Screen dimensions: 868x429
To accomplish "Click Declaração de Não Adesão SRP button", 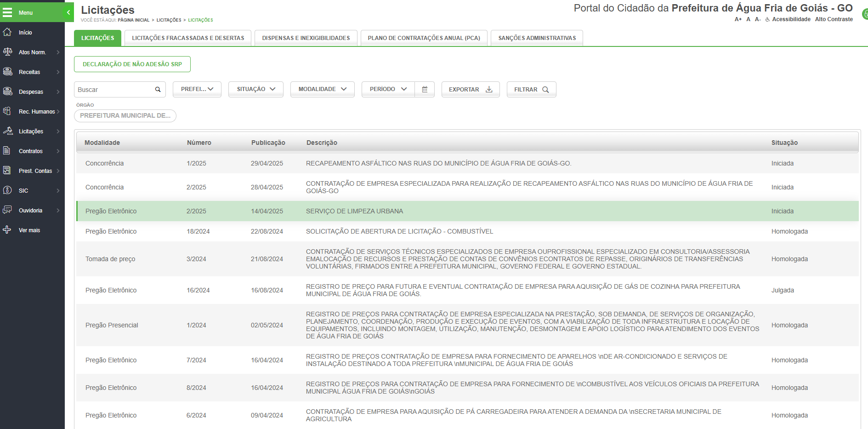I will [x=132, y=64].
